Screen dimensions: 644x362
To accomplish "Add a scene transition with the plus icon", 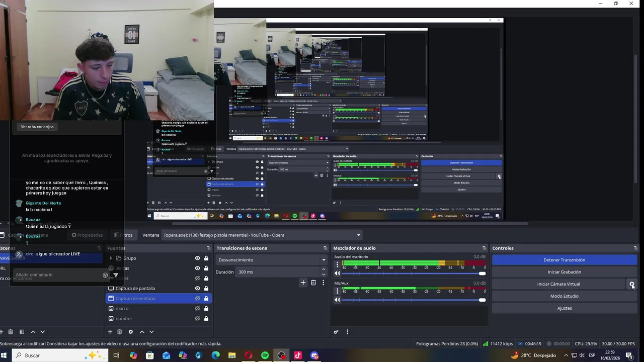I will [303, 283].
